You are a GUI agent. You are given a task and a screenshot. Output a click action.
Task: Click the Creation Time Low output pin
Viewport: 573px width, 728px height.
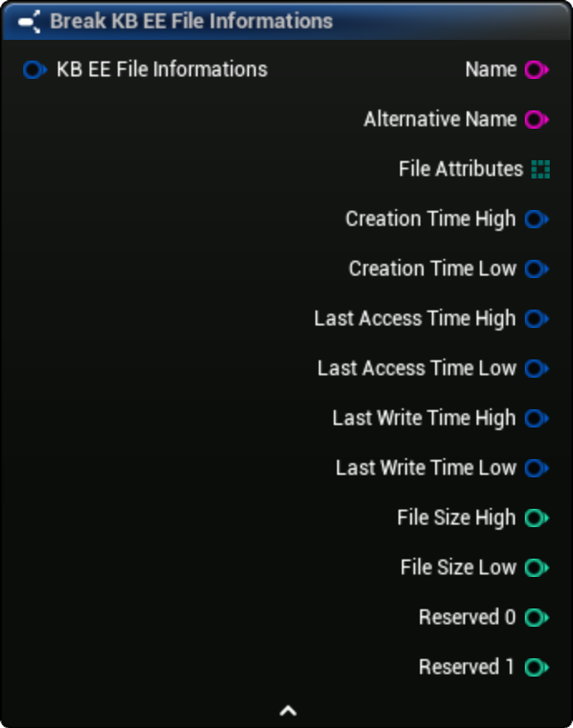(536, 269)
